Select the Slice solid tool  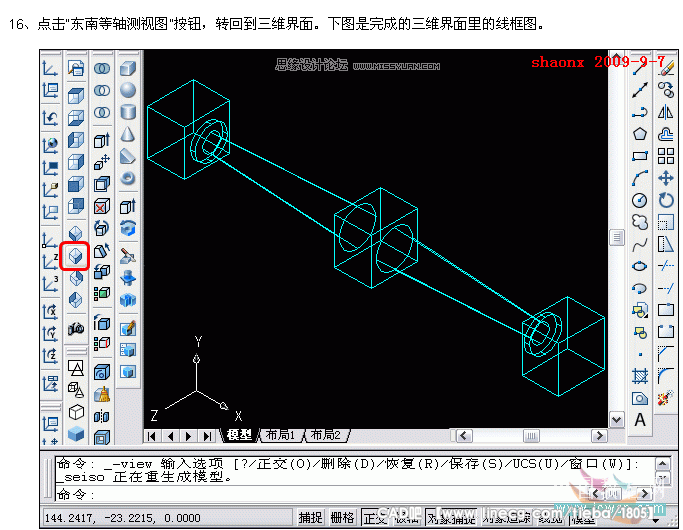pos(128,256)
